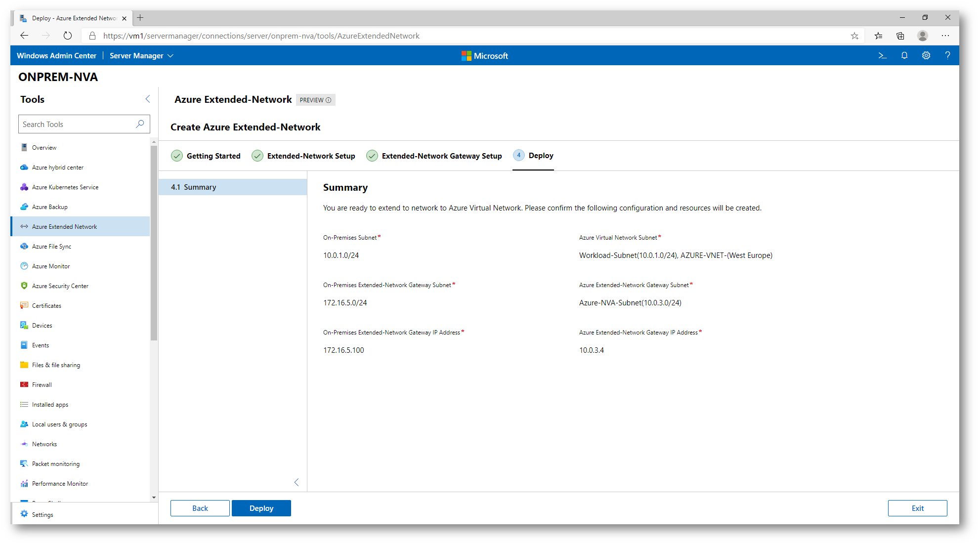
Task: Close the Deploy browser tab
Action: click(124, 18)
